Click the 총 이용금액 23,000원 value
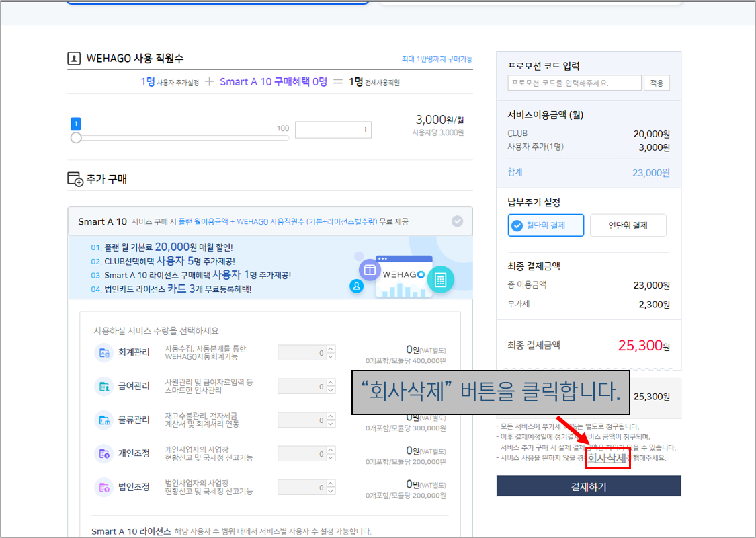This screenshot has height=538, width=756. pos(651,285)
